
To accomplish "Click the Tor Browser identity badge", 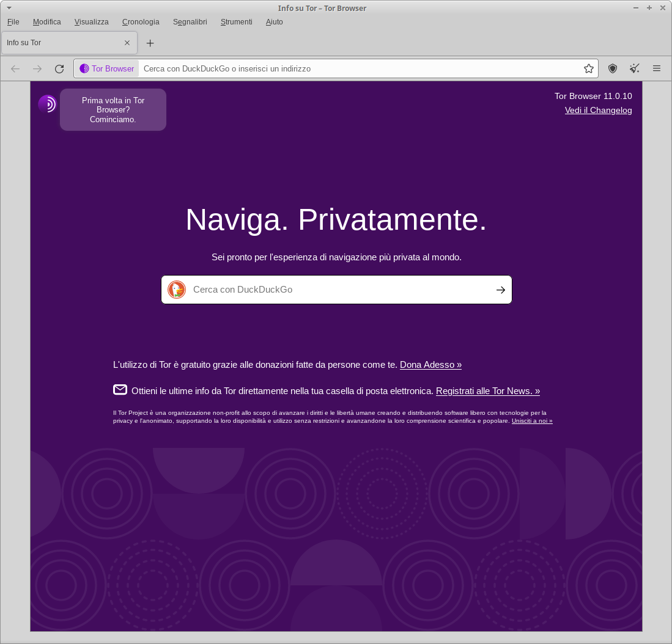I will (x=107, y=69).
